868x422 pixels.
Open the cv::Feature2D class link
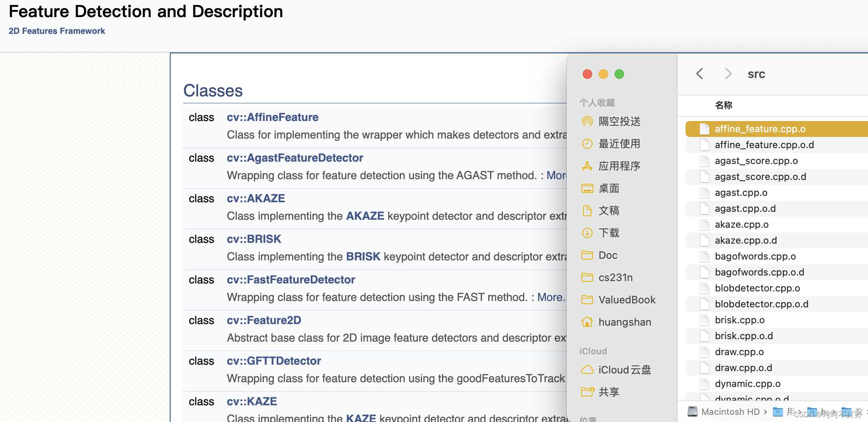[x=264, y=320]
